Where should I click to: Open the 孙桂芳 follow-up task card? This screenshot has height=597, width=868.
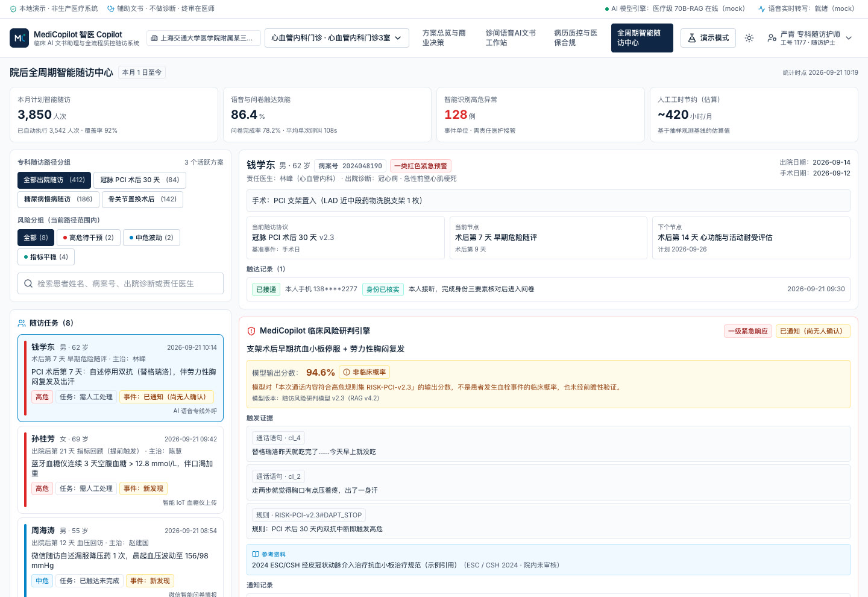point(121,470)
